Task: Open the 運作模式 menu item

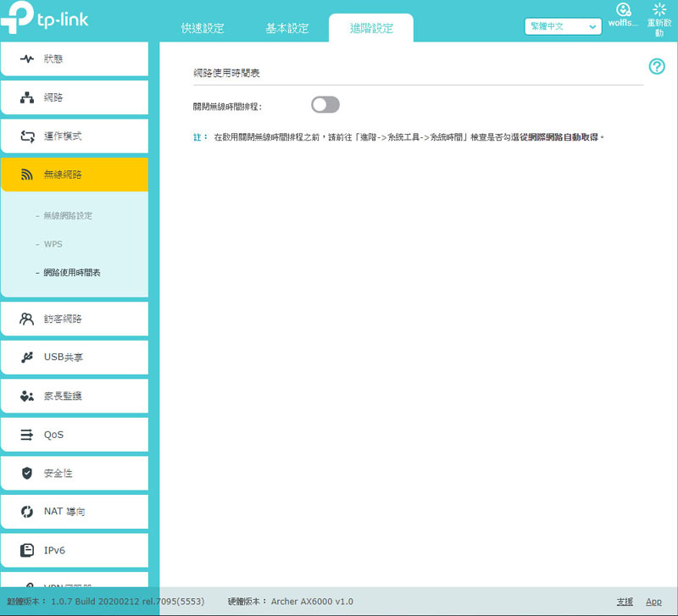Action: tap(75, 136)
